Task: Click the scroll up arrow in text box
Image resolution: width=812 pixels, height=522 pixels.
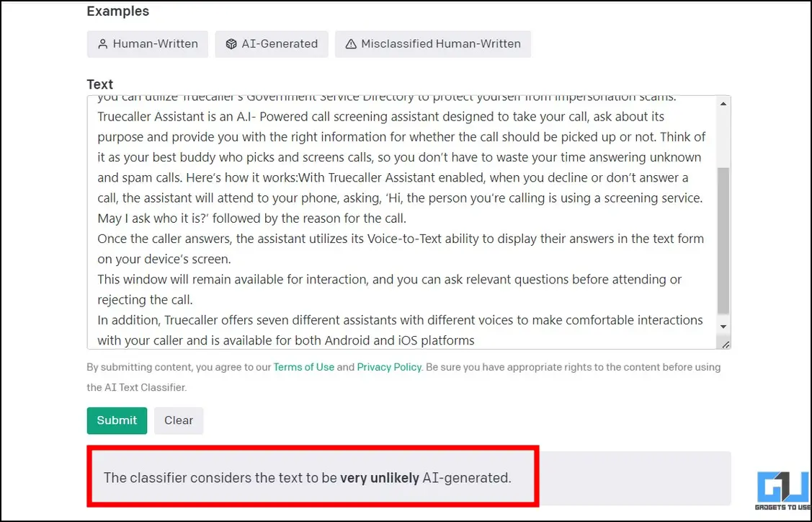Action: pyautogui.click(x=723, y=104)
